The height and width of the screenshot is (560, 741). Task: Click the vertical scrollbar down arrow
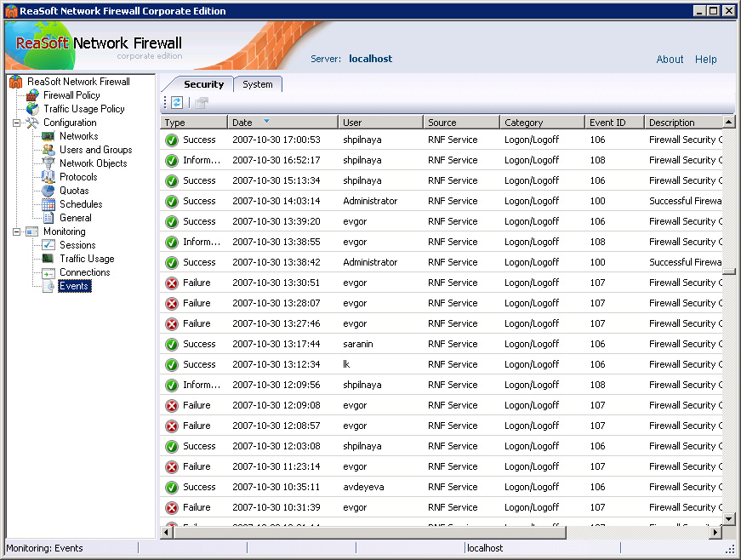[x=729, y=519]
